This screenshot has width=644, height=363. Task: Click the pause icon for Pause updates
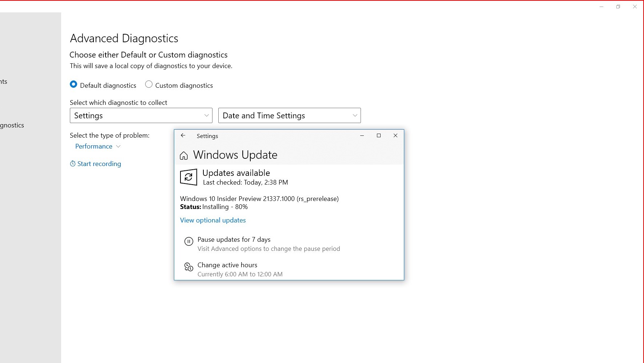coord(188,241)
